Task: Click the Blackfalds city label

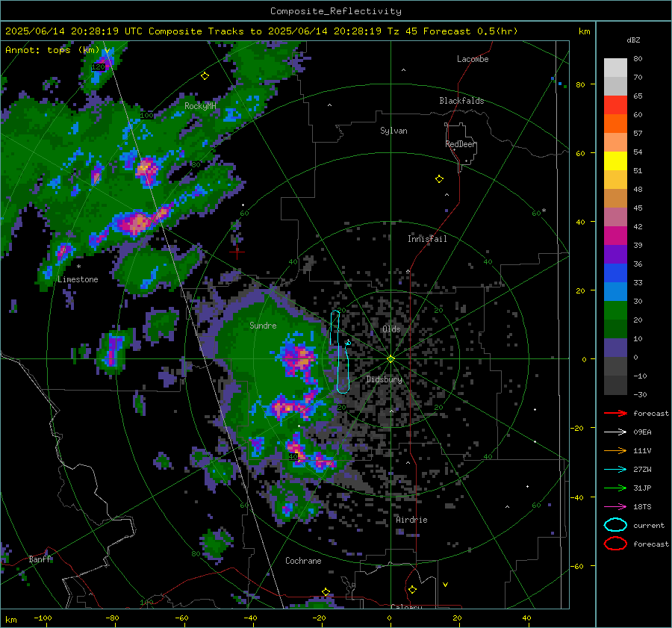Action: click(x=461, y=101)
